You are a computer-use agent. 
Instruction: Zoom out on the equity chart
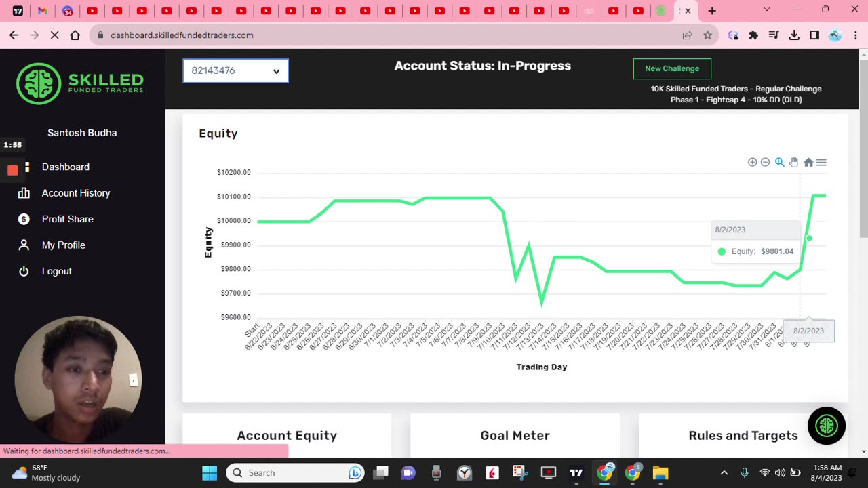point(765,162)
